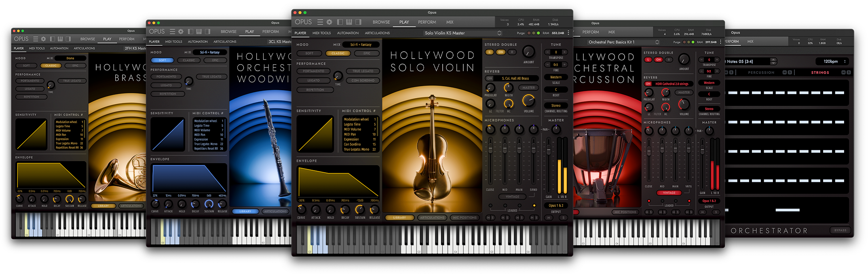Click the red Purge dot in Solo Violin window
The image size is (868, 274).
click(529, 33)
